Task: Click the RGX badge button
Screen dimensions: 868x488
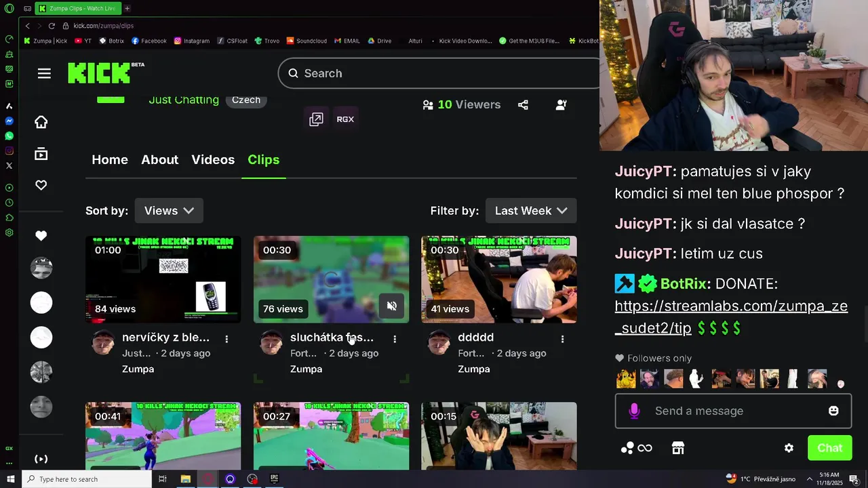Action: coord(345,119)
